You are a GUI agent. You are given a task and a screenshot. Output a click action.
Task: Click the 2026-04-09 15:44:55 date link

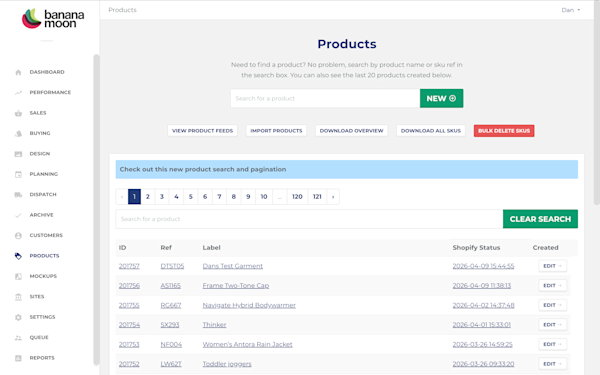pyautogui.click(x=483, y=266)
